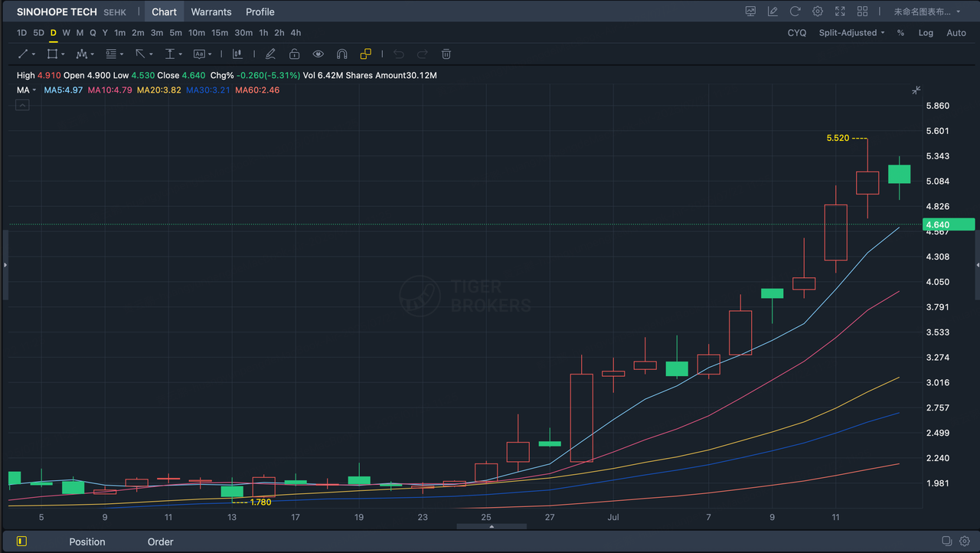Select the 1h interval

(263, 33)
